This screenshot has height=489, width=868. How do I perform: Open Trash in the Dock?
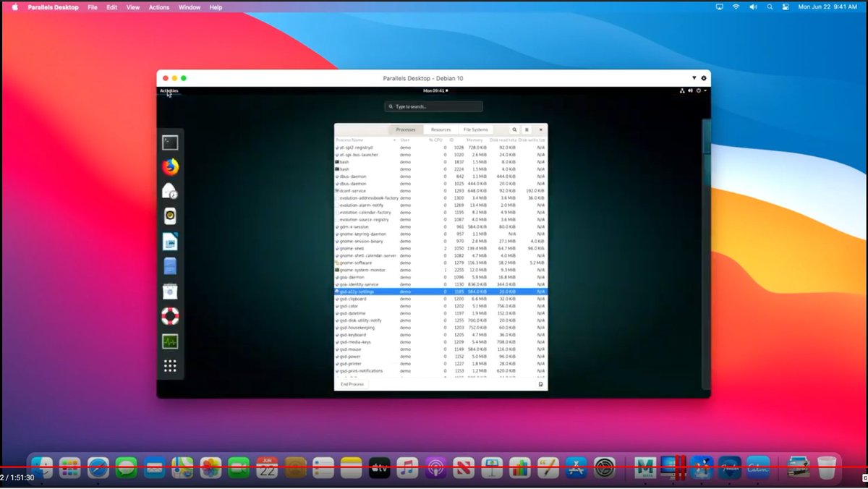click(x=827, y=467)
